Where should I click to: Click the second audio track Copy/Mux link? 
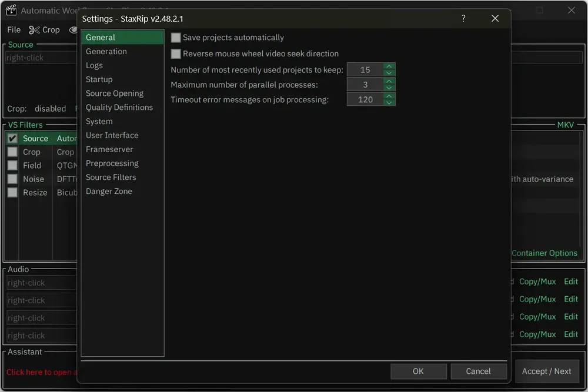coord(537,299)
